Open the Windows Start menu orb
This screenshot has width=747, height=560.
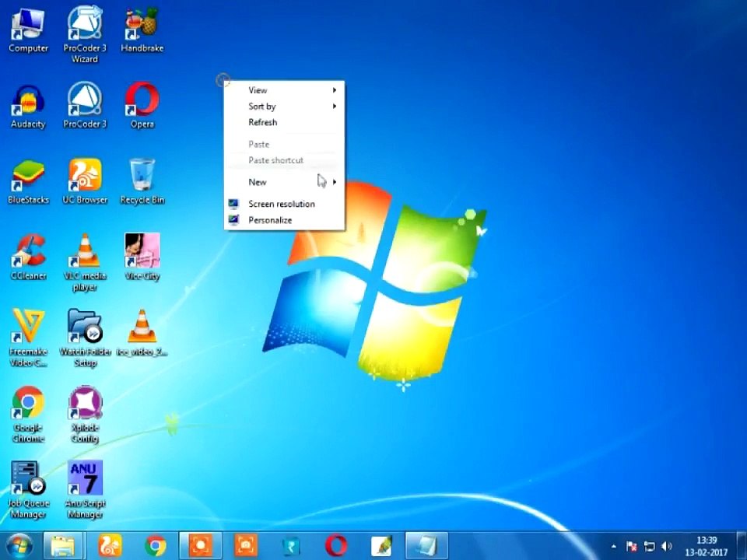coord(19,546)
